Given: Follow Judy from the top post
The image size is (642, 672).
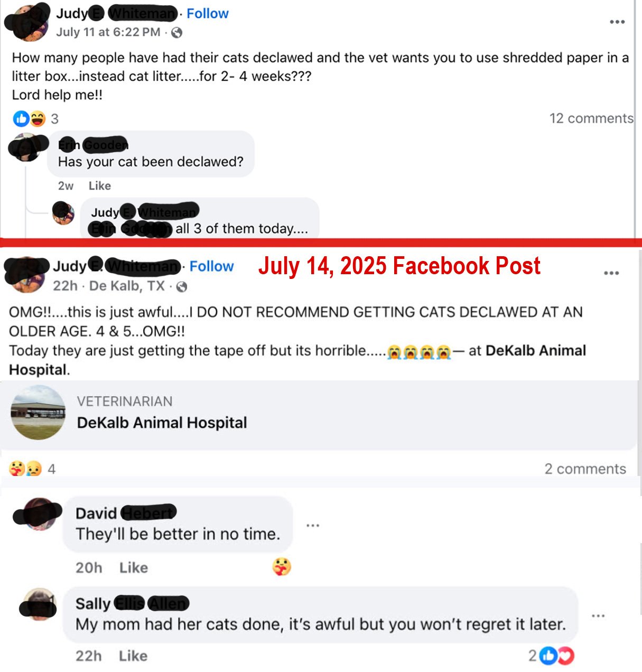Looking at the screenshot, I should (207, 14).
